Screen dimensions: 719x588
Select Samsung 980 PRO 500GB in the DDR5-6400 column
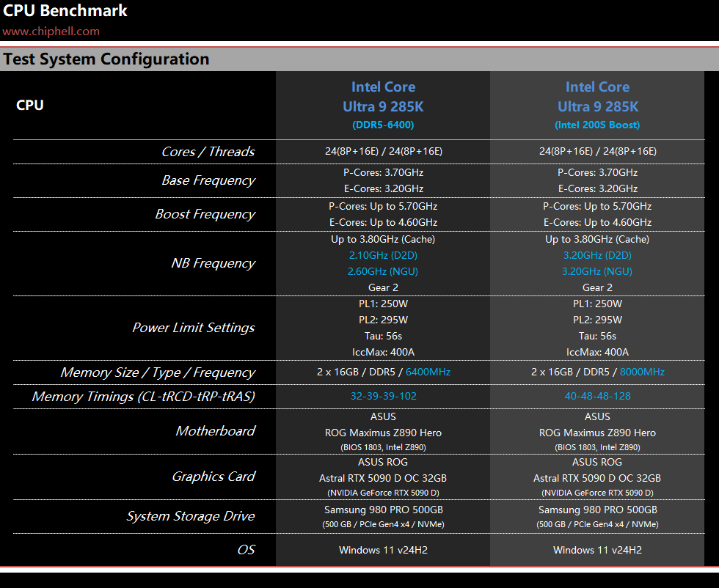click(x=383, y=510)
